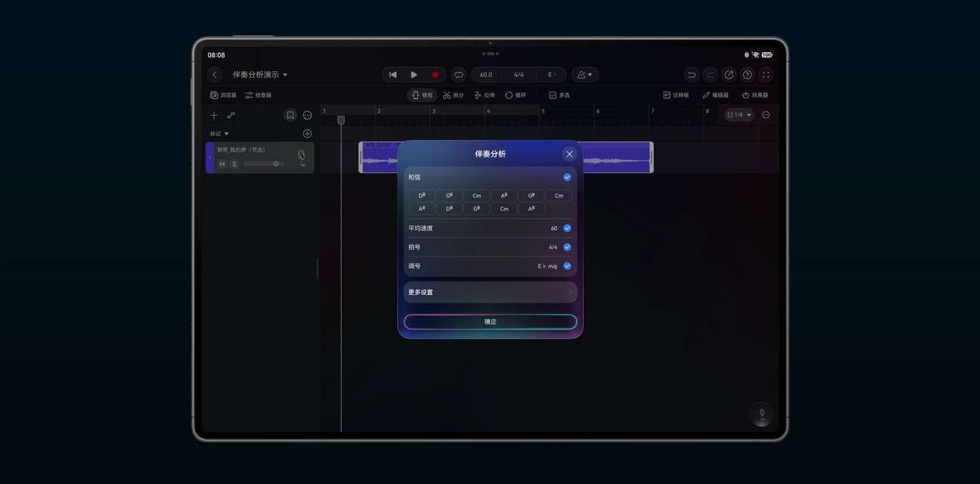Select the purple audio clip waveform

pyautogui.click(x=616, y=157)
